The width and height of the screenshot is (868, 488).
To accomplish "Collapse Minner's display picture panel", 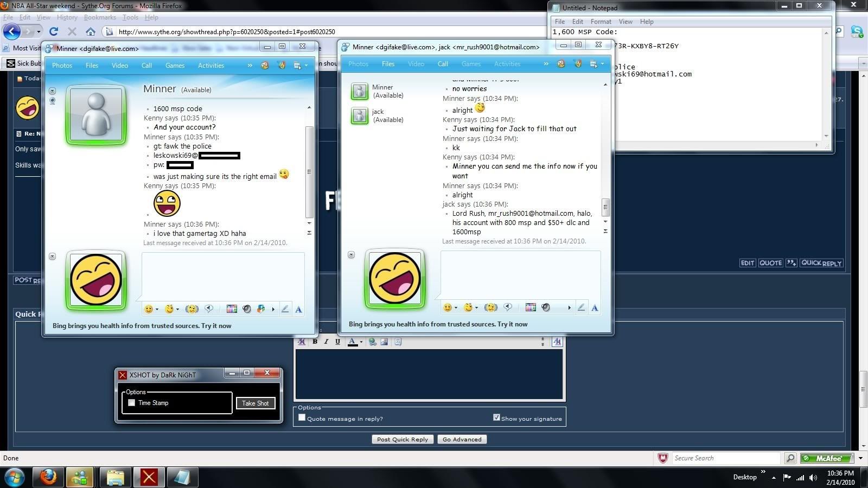I will click(53, 91).
